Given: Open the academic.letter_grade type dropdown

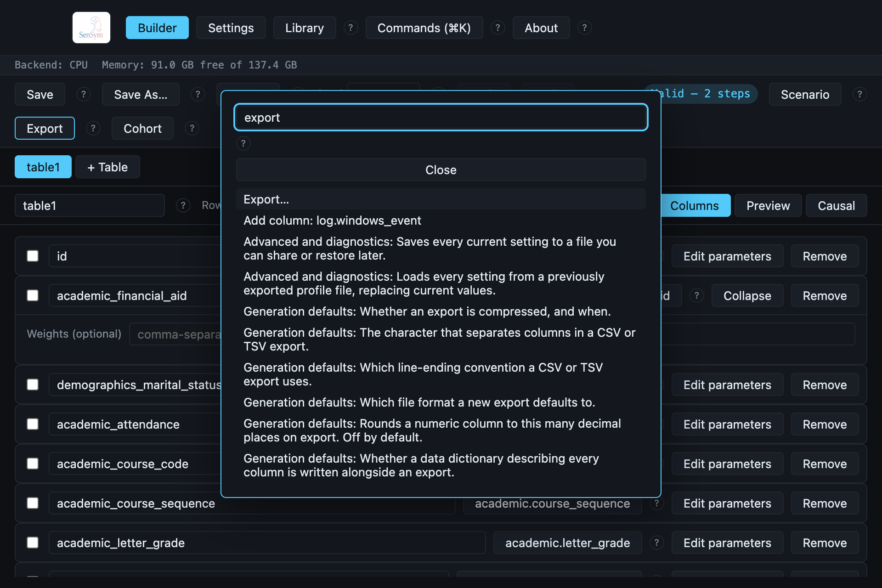Looking at the screenshot, I should pyautogui.click(x=567, y=543).
